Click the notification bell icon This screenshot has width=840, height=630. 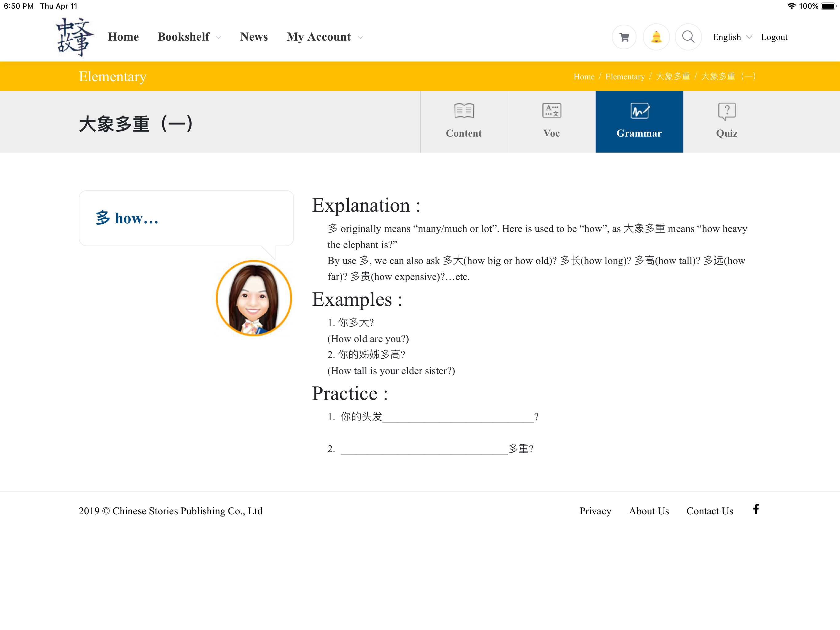[x=656, y=37]
